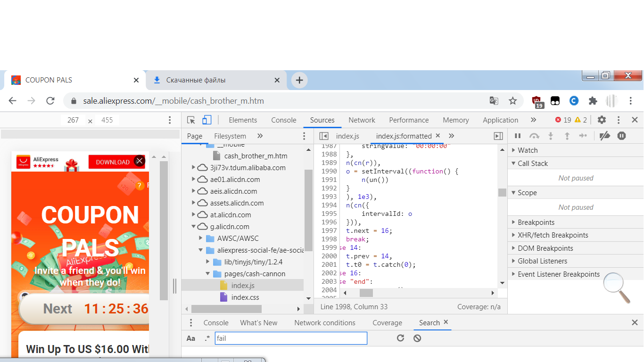Toggle deactivate breakpoints

point(605,136)
